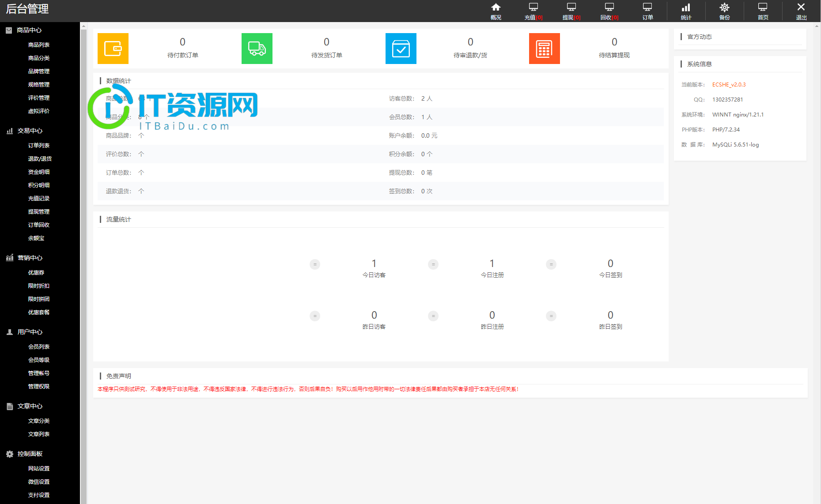Open 余额宝 in the sidebar
Screen dimensions: 821x504
(x=36, y=238)
